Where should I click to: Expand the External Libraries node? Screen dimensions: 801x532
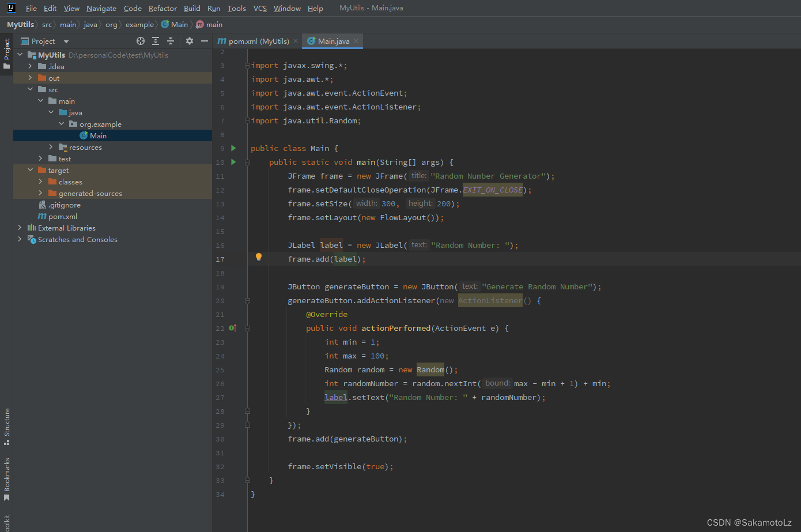tap(20, 228)
